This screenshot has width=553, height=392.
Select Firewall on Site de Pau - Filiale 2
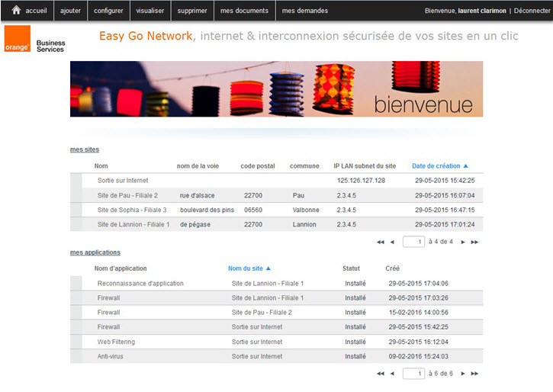[x=276, y=313]
